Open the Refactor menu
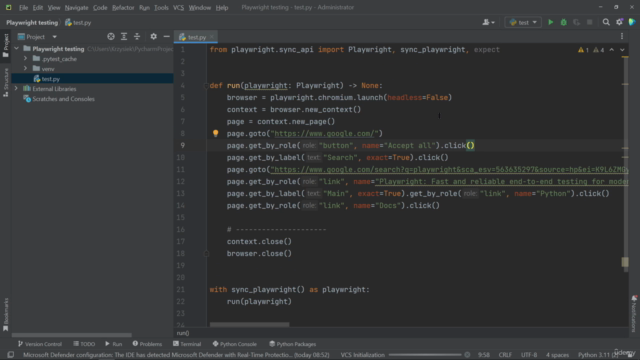This screenshot has height=360, width=640. [123, 7]
